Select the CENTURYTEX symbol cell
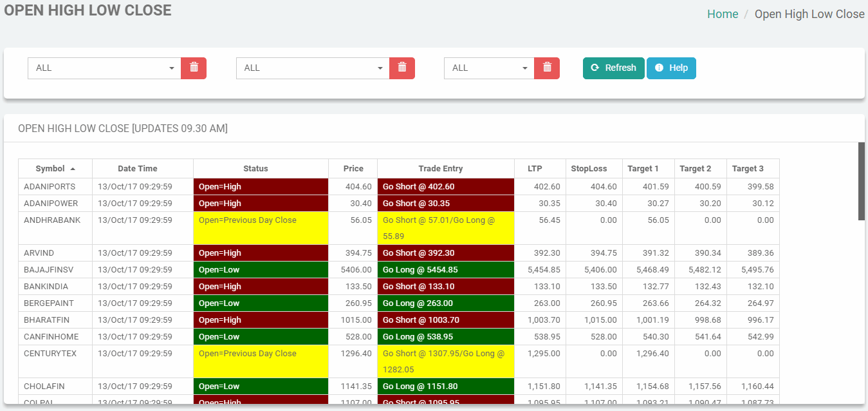The image size is (868, 411). click(x=55, y=361)
